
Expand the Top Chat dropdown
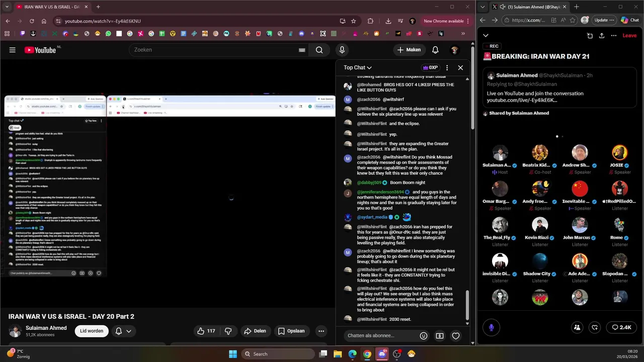(358, 67)
